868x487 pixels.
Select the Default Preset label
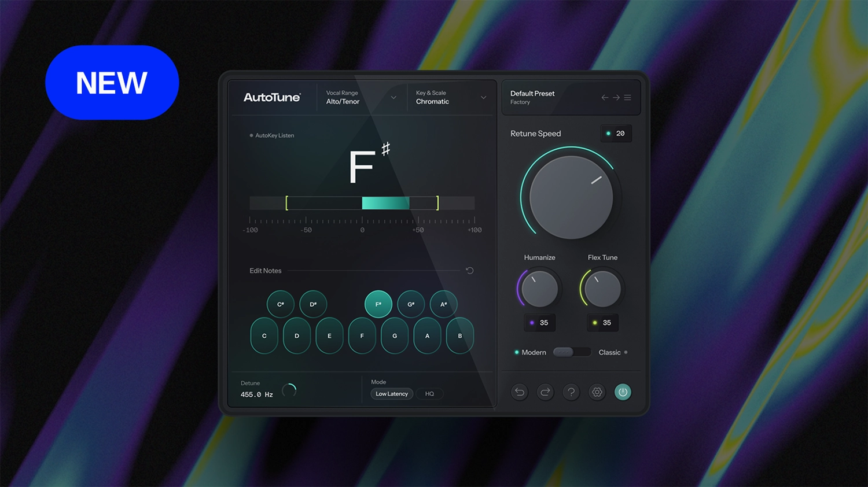(x=532, y=93)
